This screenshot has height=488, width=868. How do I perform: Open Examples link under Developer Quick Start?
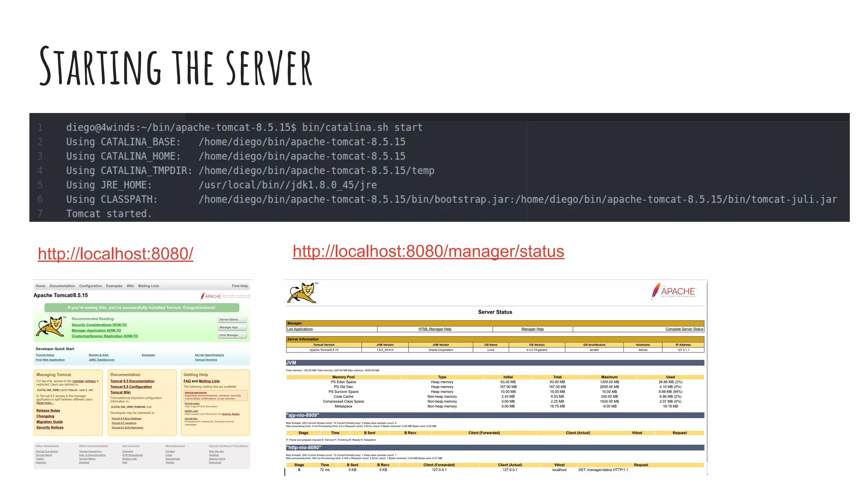point(148,355)
